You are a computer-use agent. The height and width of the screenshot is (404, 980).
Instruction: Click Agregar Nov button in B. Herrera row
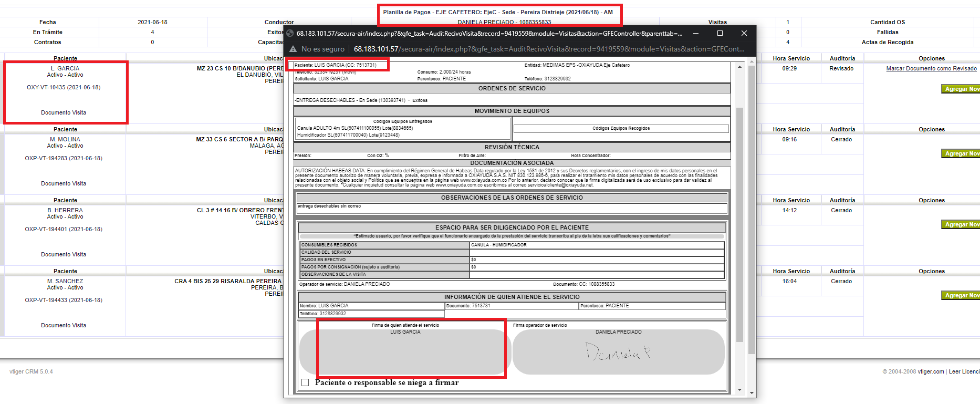tap(961, 224)
